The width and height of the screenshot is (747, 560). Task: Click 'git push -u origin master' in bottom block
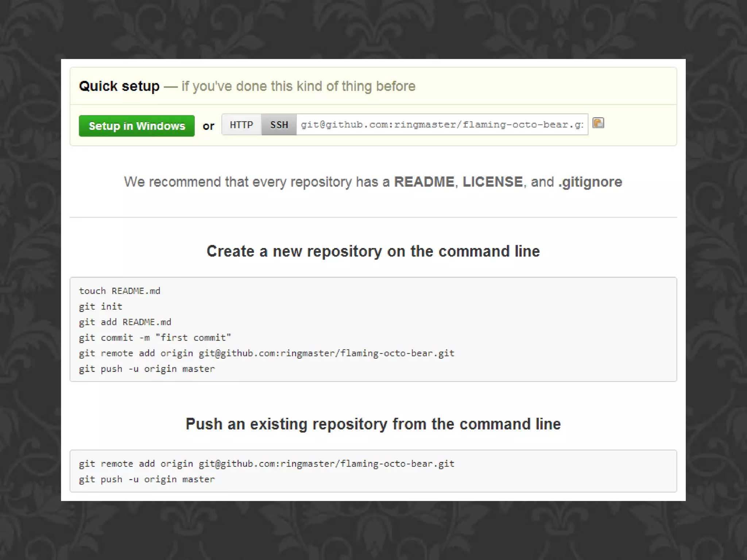[147, 479]
